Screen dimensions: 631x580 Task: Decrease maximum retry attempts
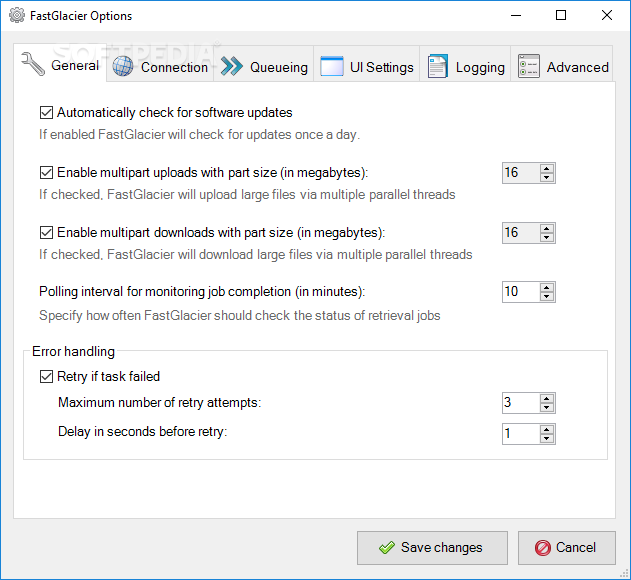coord(546,407)
